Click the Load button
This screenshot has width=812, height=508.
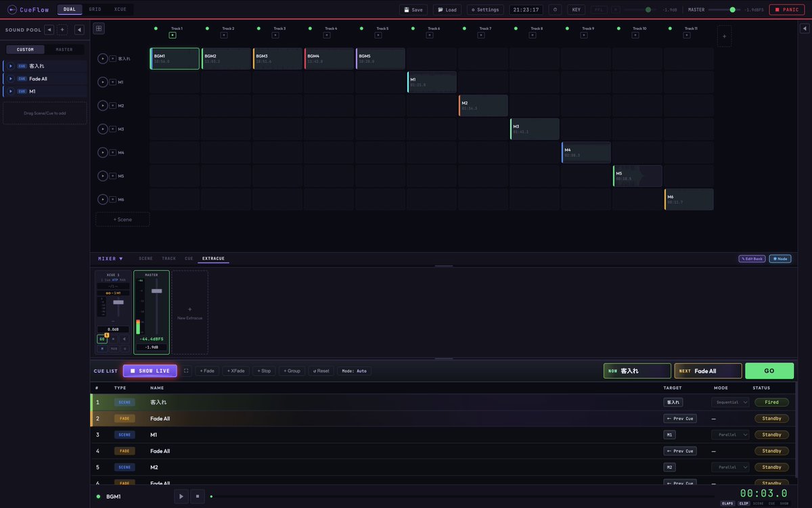tap(447, 9)
